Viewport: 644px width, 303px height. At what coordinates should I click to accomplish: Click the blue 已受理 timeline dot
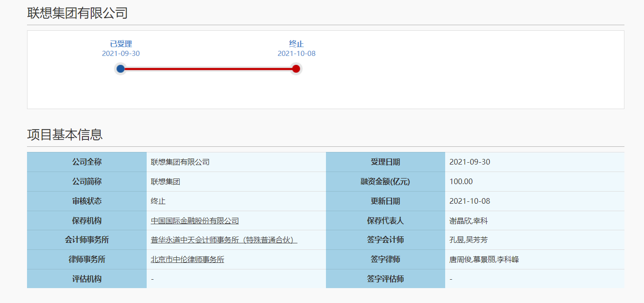(121, 69)
